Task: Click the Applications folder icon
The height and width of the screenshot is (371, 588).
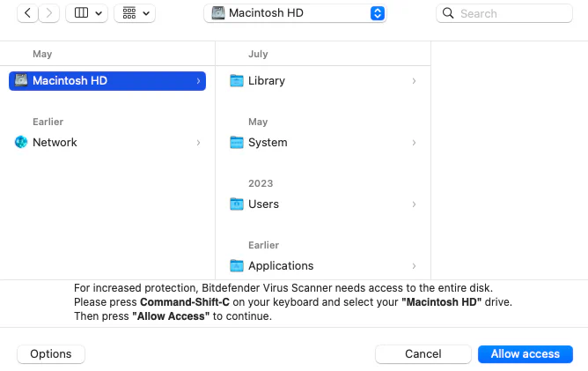Action: coord(236,265)
